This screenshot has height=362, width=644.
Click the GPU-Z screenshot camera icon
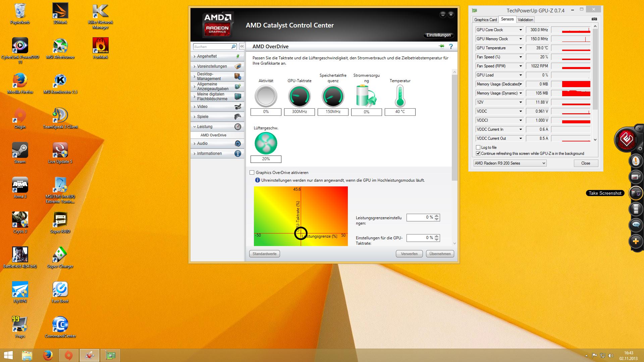coord(594,19)
